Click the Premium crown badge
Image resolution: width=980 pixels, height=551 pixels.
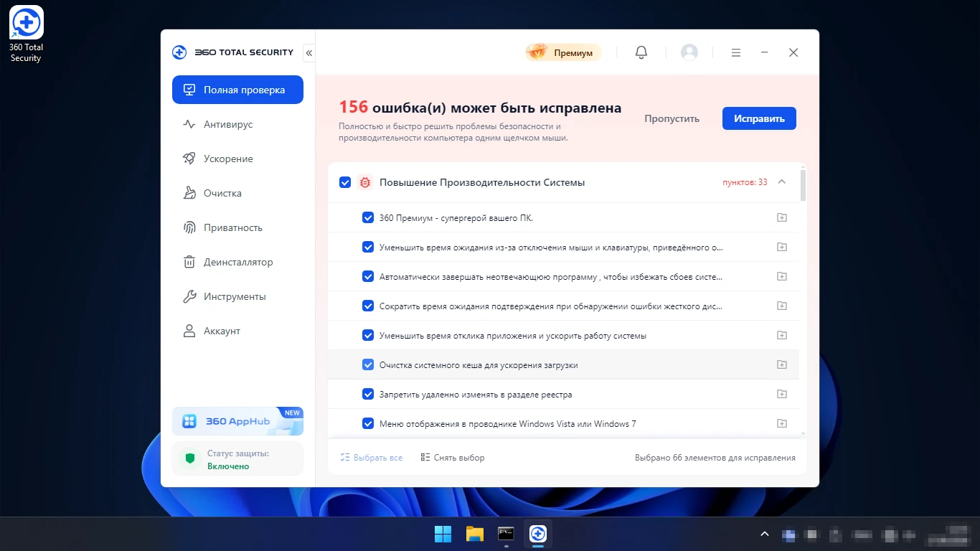[x=562, y=52]
